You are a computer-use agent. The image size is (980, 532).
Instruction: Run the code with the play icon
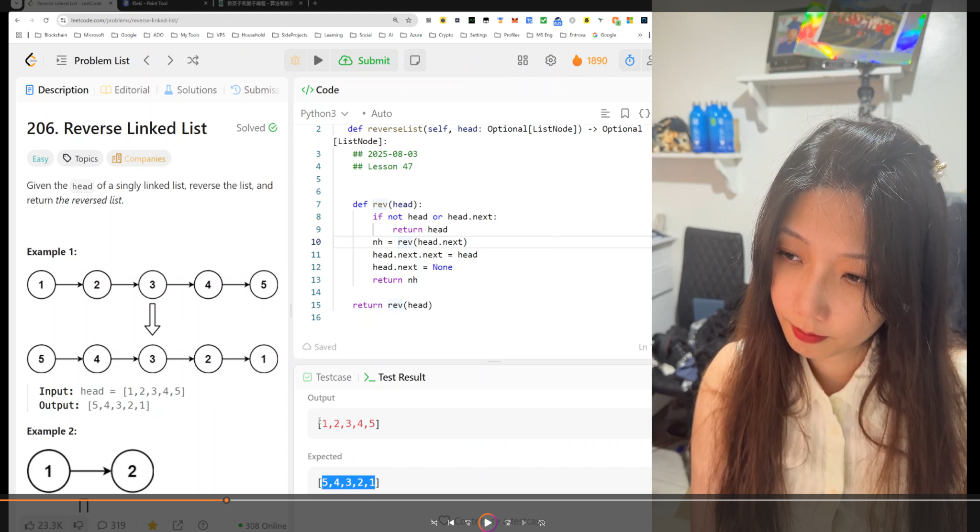pyautogui.click(x=318, y=60)
